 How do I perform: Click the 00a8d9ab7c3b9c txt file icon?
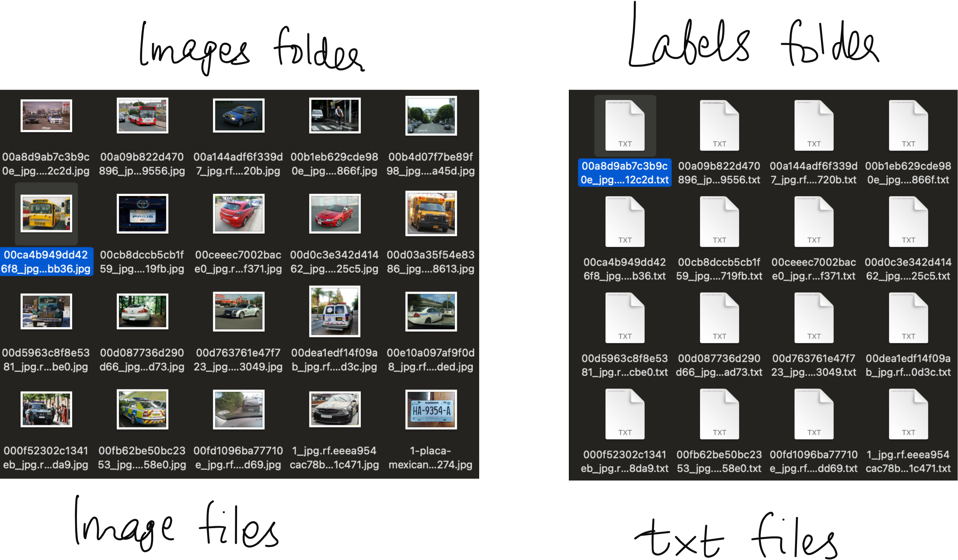(x=625, y=126)
